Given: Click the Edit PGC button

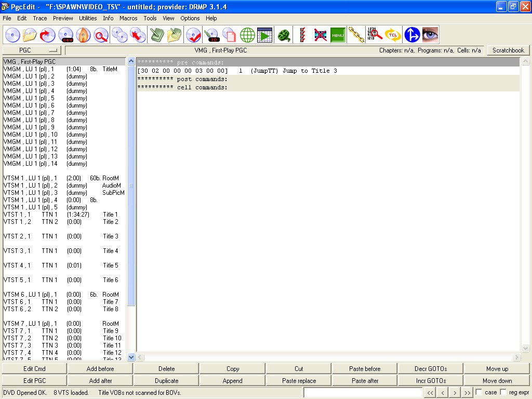Looking at the screenshot, I should [x=34, y=381].
